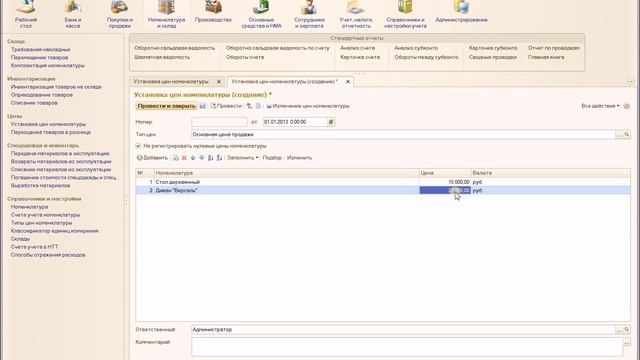640x360 pixels.
Task: Click the Подбор button
Action: (x=272, y=158)
